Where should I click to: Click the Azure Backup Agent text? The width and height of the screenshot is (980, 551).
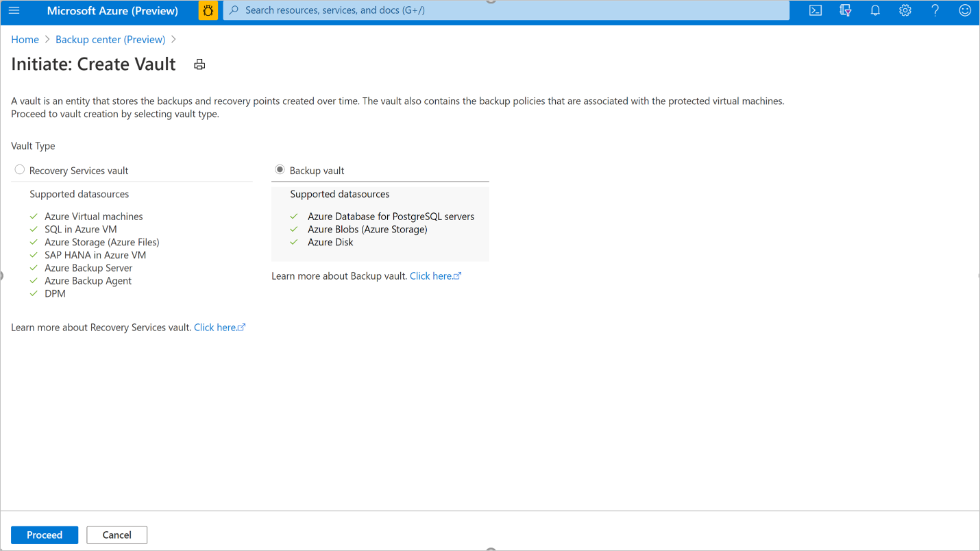pyautogui.click(x=88, y=281)
